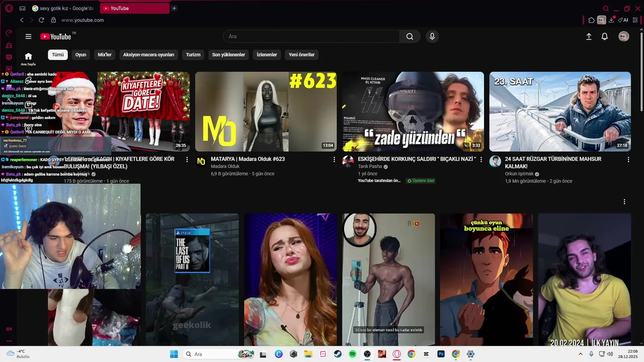
Task: Open the YouTube guide hamburger menu
Action: 28,36
